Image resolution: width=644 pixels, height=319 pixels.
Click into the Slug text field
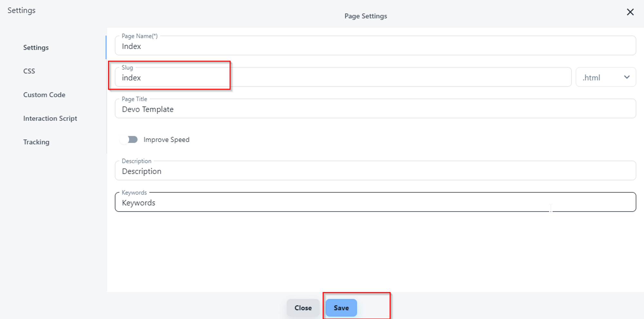point(343,78)
